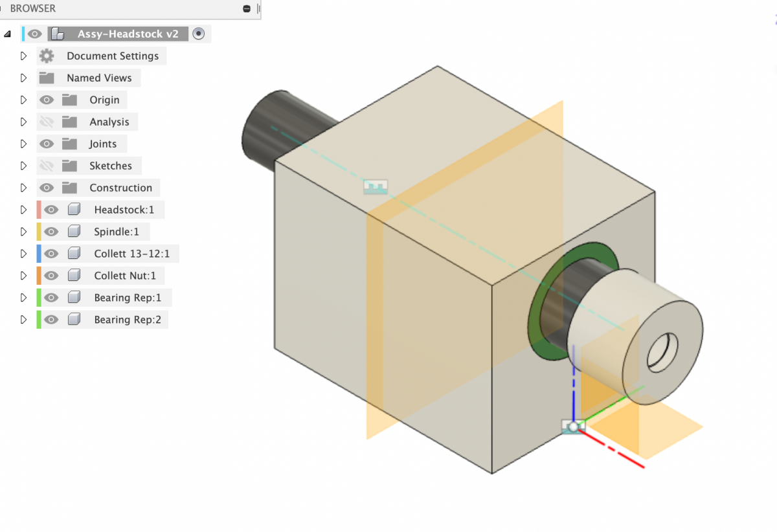Click the pink color bar beside Headstock:1

pyautogui.click(x=39, y=210)
